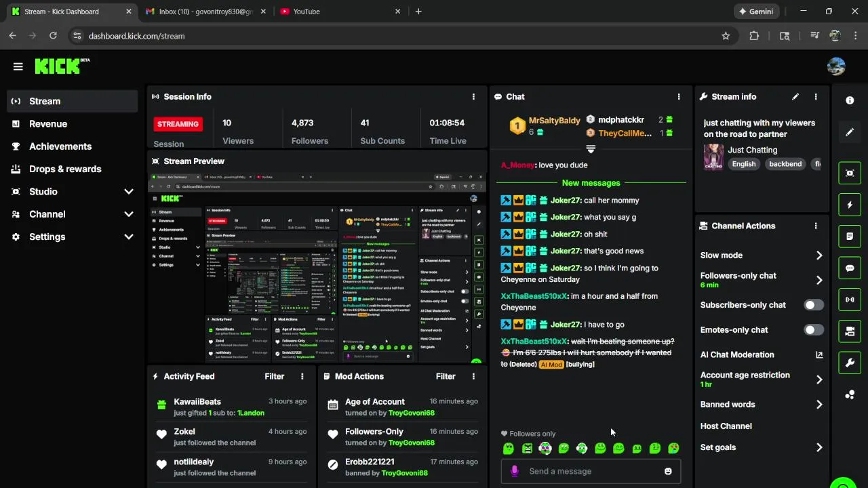
Task: Click the Stream Preview thumbnail
Action: [x=317, y=267]
